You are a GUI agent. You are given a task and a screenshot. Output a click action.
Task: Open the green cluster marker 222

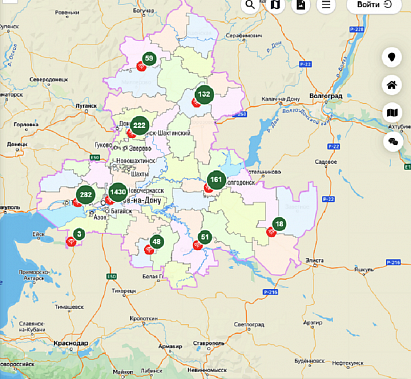(x=139, y=125)
